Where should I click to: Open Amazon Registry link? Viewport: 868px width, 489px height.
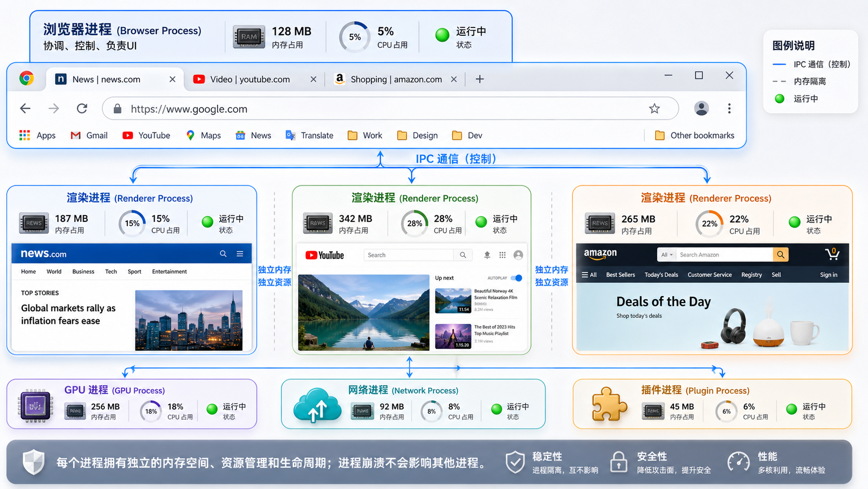coord(752,275)
